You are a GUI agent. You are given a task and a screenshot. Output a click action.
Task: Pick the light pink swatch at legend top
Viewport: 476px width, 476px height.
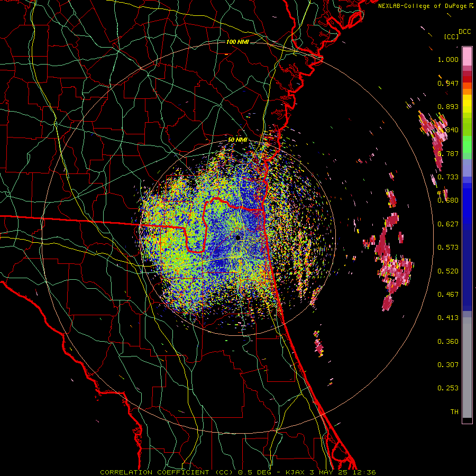tap(467, 56)
